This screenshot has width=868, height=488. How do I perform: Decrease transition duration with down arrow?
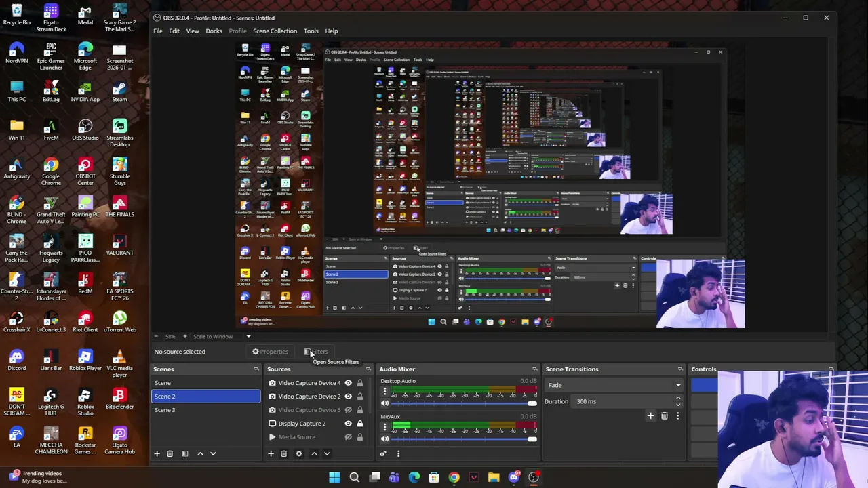pos(677,404)
